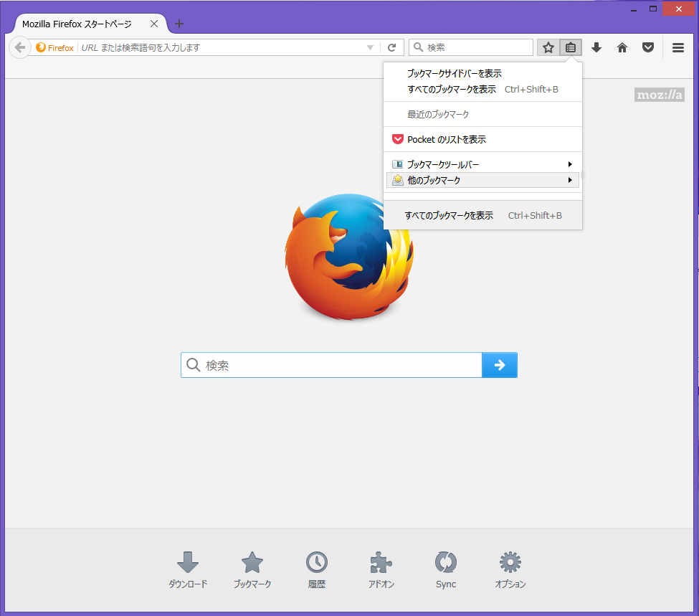699x616 pixels.
Task: Reload the page with the refresh icon
Action: click(392, 47)
